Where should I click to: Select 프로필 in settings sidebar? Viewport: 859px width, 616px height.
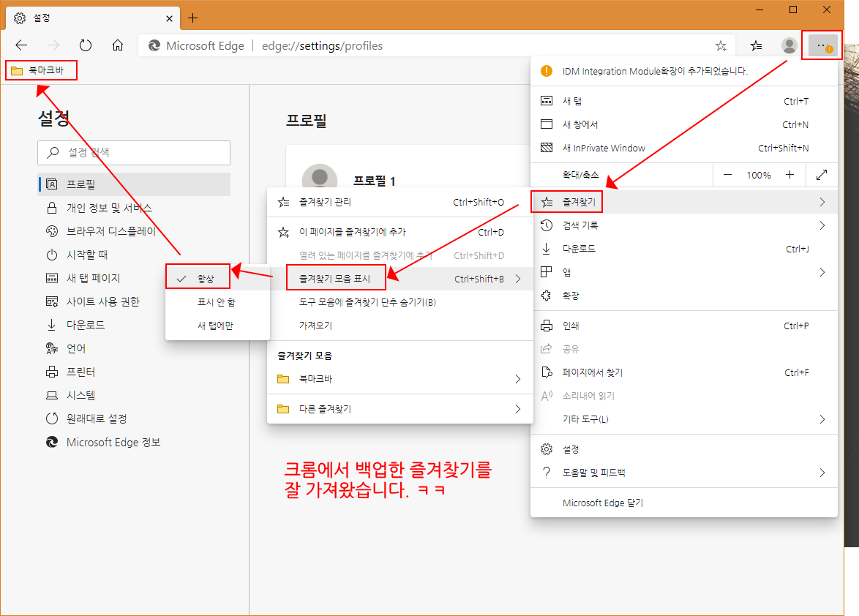[134, 184]
